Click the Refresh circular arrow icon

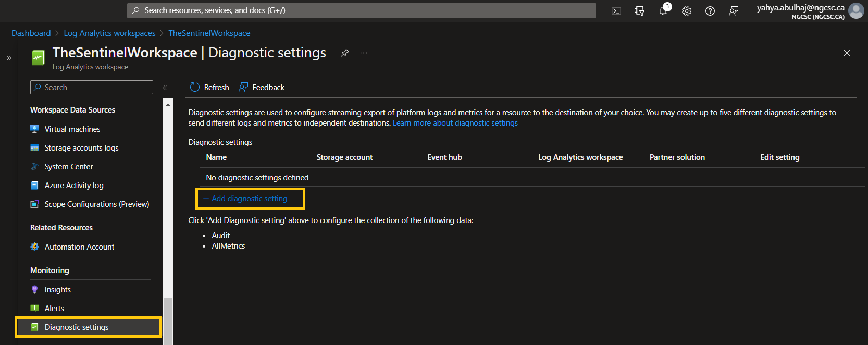pyautogui.click(x=195, y=87)
